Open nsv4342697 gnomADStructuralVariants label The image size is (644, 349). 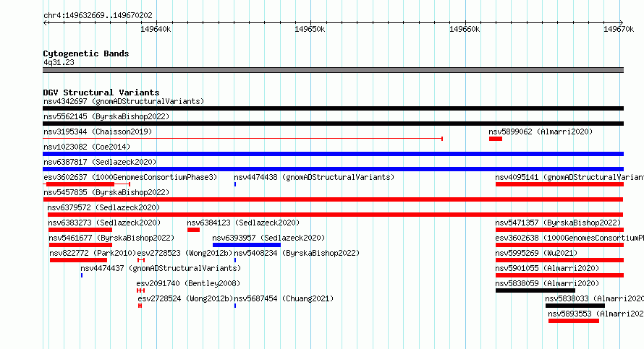pos(124,101)
